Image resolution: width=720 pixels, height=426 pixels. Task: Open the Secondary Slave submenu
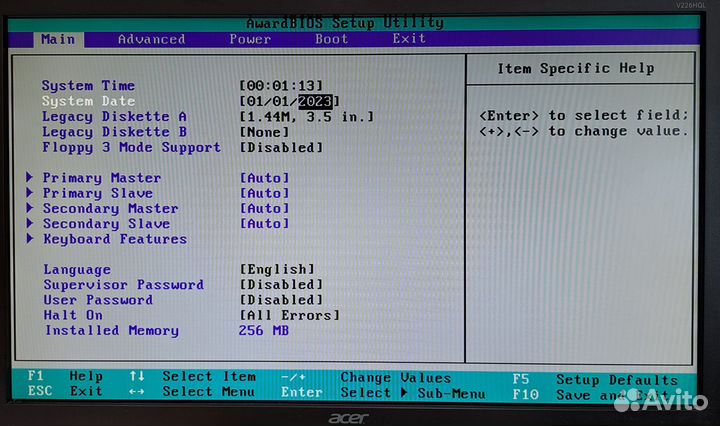coord(106,224)
